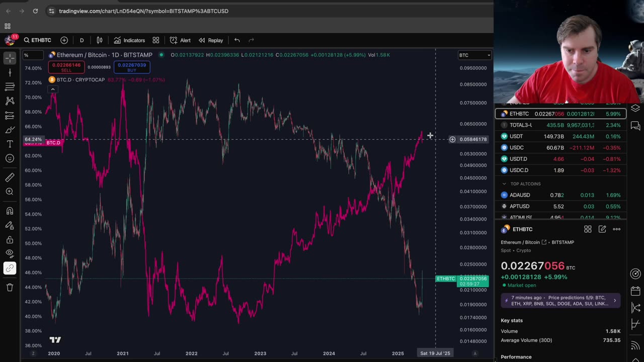Select USDT row in watchlist

[x=560, y=136]
